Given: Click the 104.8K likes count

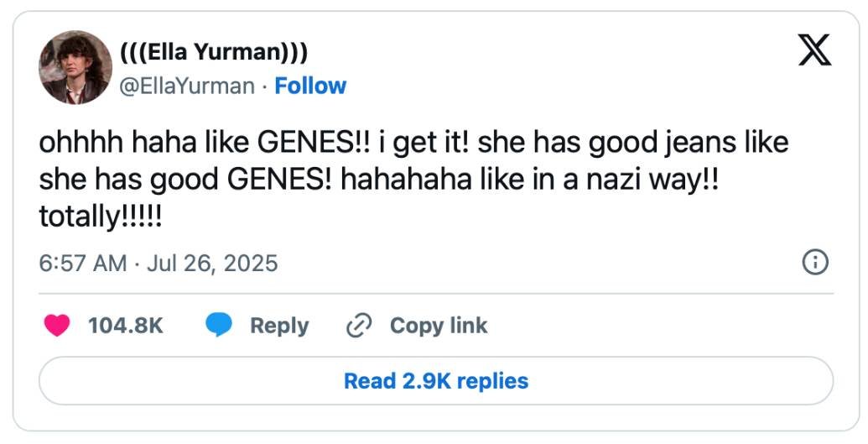Looking at the screenshot, I should (x=126, y=326).
